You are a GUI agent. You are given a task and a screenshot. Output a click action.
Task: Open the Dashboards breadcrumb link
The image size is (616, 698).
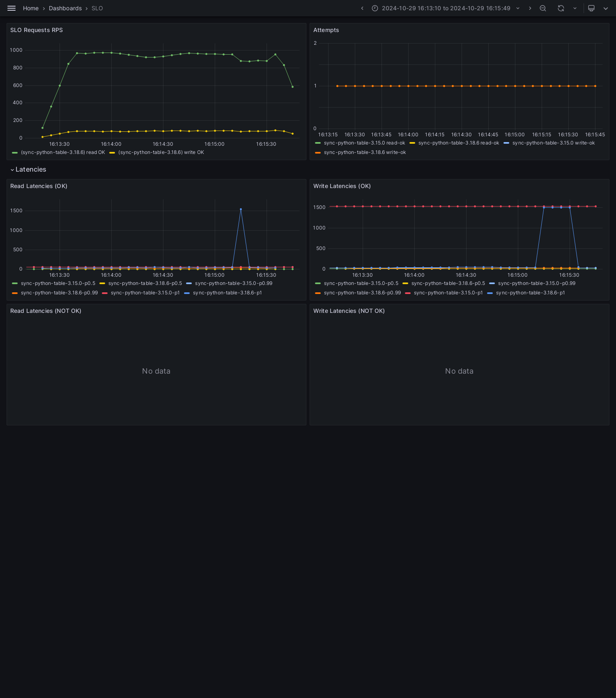click(65, 8)
